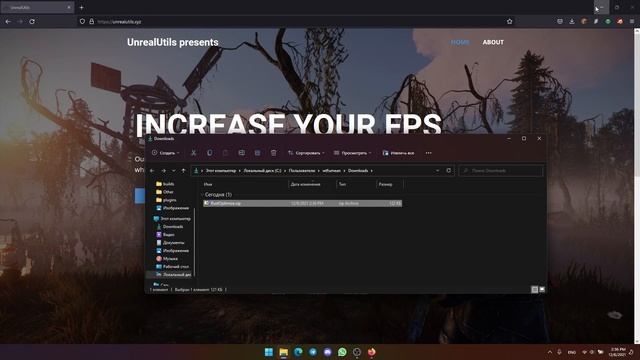Image resolution: width=640 pixels, height=360 pixels.
Task: Click Локальный диск (C:) in the breadcrumb
Action: point(262,171)
